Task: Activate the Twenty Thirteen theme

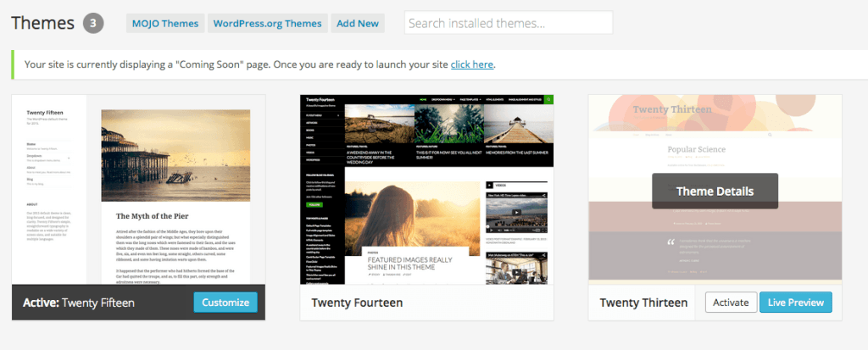Action: click(x=731, y=303)
